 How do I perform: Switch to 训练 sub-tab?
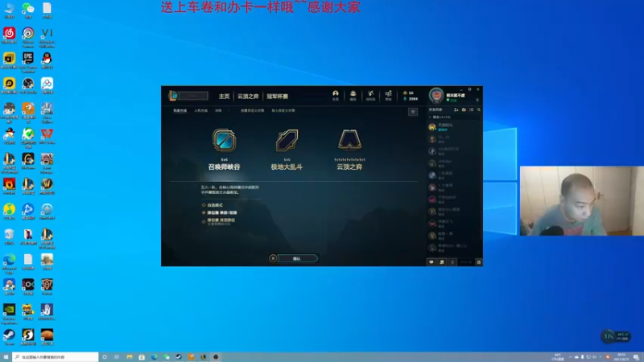tap(218, 110)
